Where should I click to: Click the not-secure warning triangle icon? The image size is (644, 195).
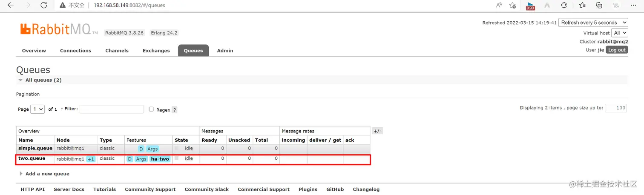[63, 6]
